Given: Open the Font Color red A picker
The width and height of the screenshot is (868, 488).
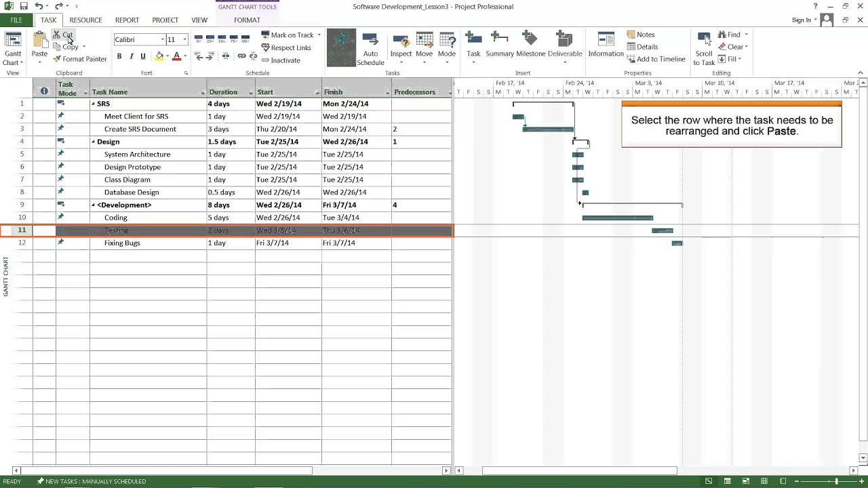Looking at the screenshot, I should coord(176,56).
